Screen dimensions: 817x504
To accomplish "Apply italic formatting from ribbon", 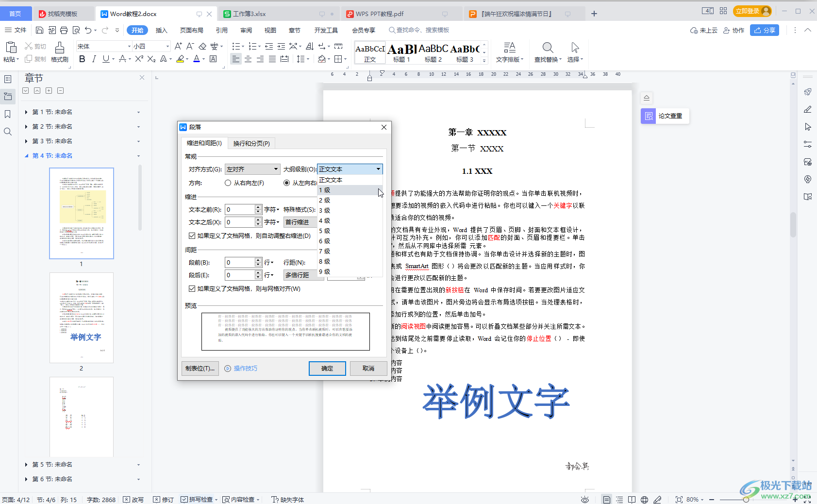I will pos(94,59).
